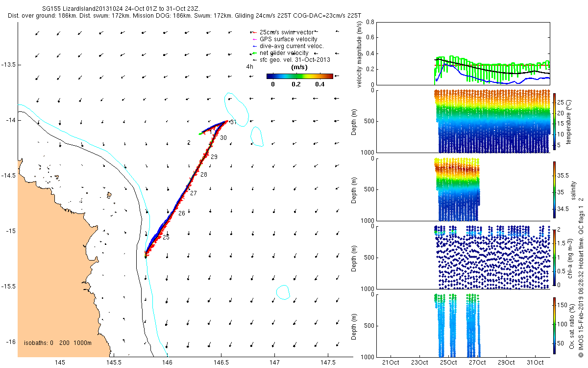This screenshot has width=588, height=368.
Task: Click the salinity vertical colorbar
Action: click(x=554, y=189)
